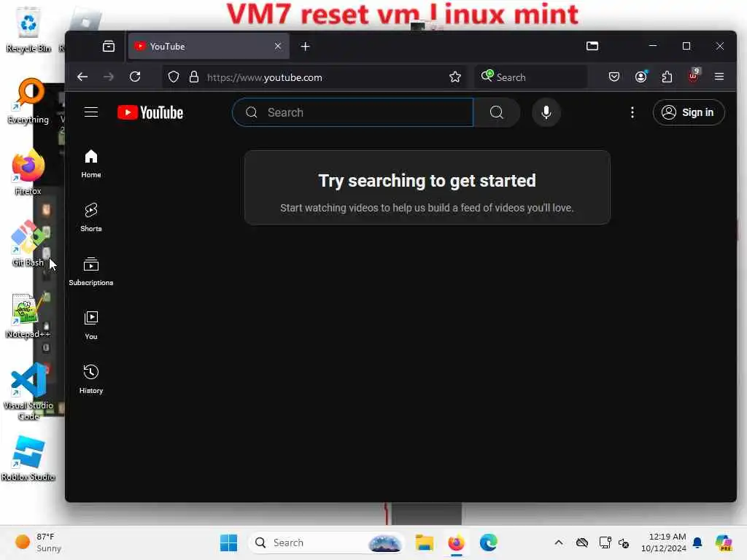Open tracking protection shield icon
747x560 pixels.
(174, 77)
